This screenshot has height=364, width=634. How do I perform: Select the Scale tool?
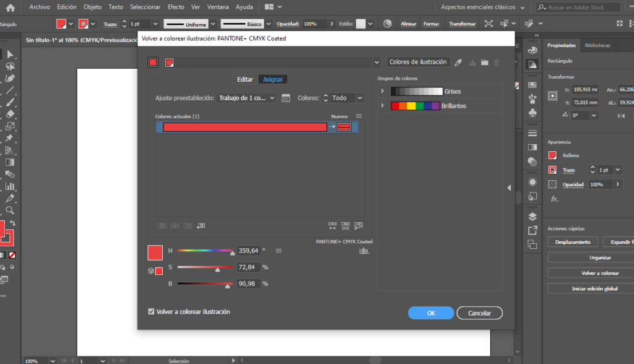click(x=10, y=126)
